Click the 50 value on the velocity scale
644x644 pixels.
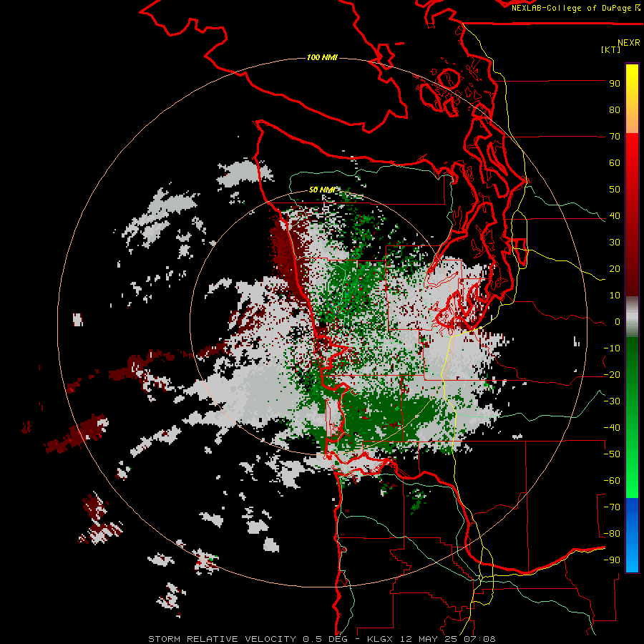(615, 190)
